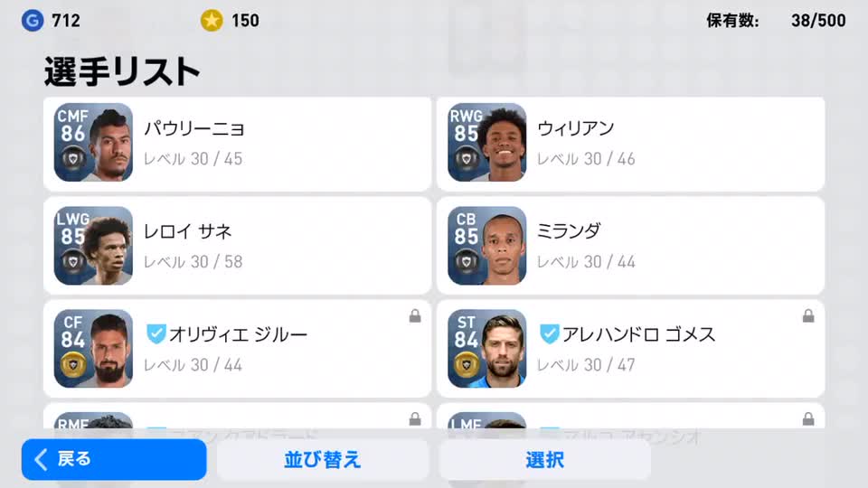Click the lock icon on オリヴィエ ジルー card

(x=415, y=315)
